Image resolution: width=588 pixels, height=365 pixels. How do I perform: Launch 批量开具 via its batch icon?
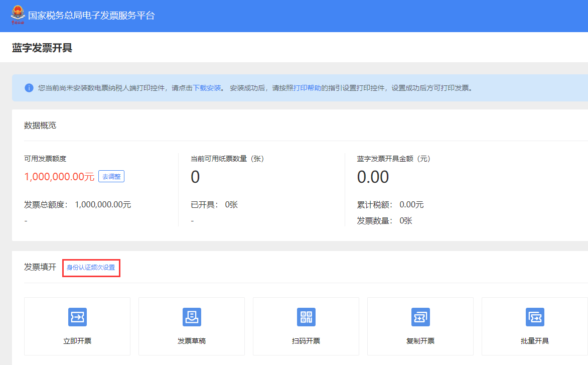pyautogui.click(x=535, y=317)
